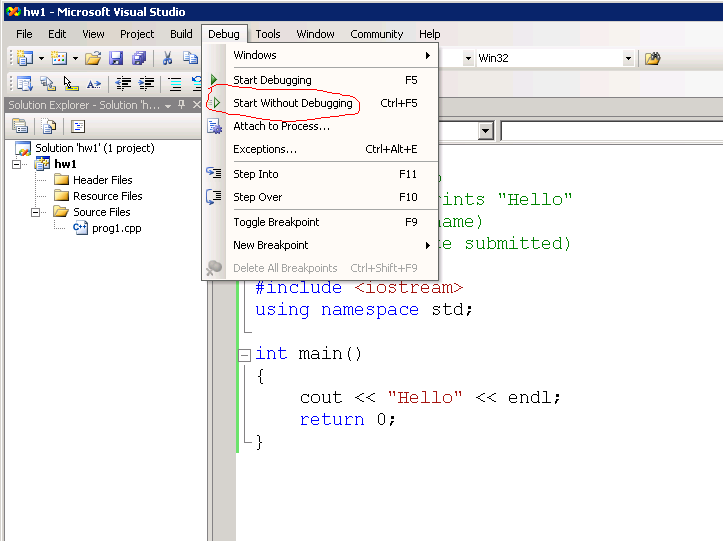Click the members combo box field in editor
This screenshot has height=541, width=723.
tap(611, 131)
